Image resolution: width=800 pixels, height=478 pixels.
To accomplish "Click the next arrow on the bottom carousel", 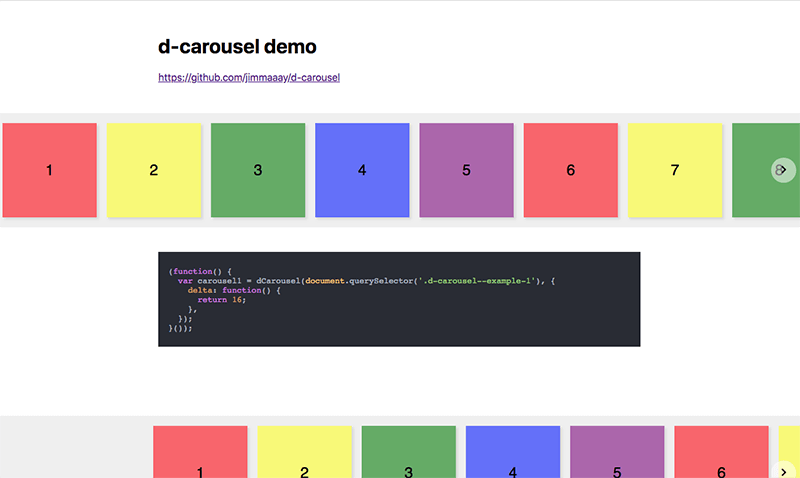I will [783, 469].
